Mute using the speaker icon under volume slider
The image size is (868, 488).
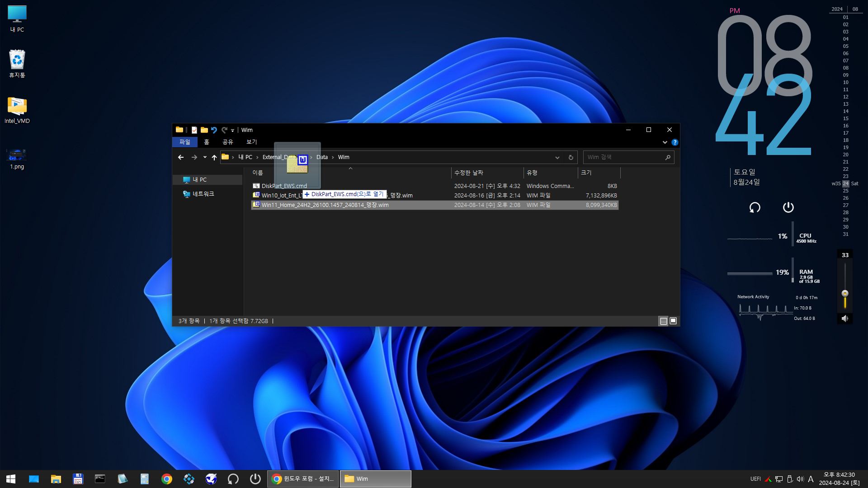coord(845,319)
